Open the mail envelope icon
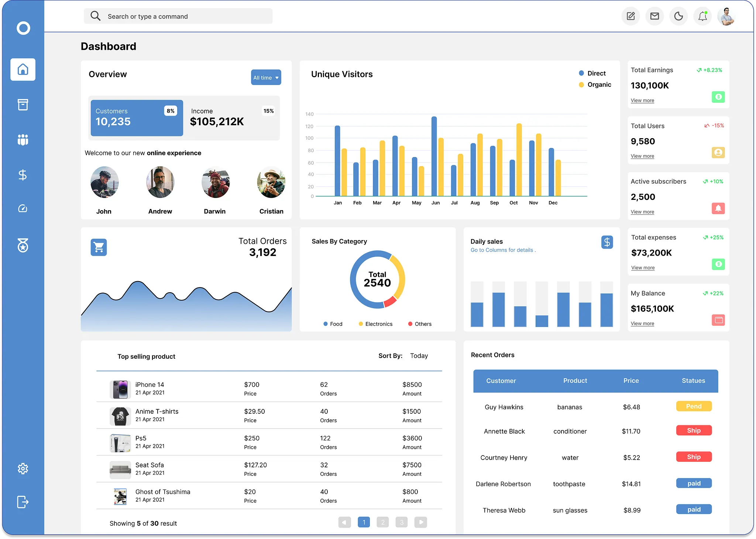 pyautogui.click(x=655, y=16)
